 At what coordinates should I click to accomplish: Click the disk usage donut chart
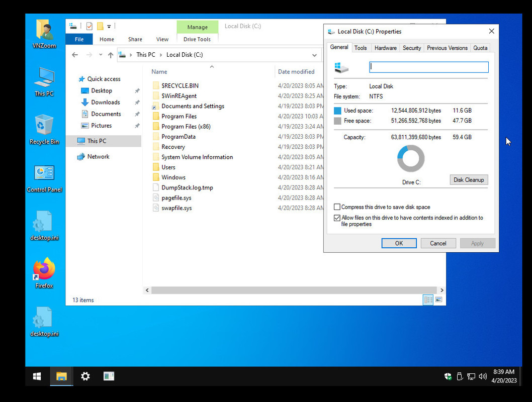coord(411,159)
